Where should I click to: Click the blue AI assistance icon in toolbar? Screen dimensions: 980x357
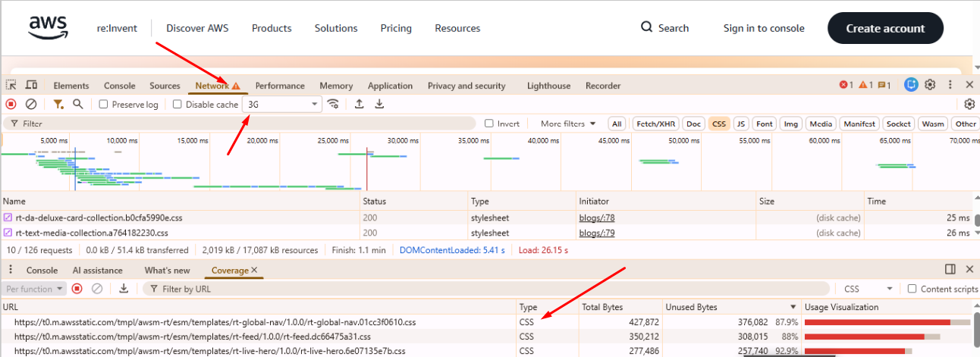pyautogui.click(x=912, y=85)
